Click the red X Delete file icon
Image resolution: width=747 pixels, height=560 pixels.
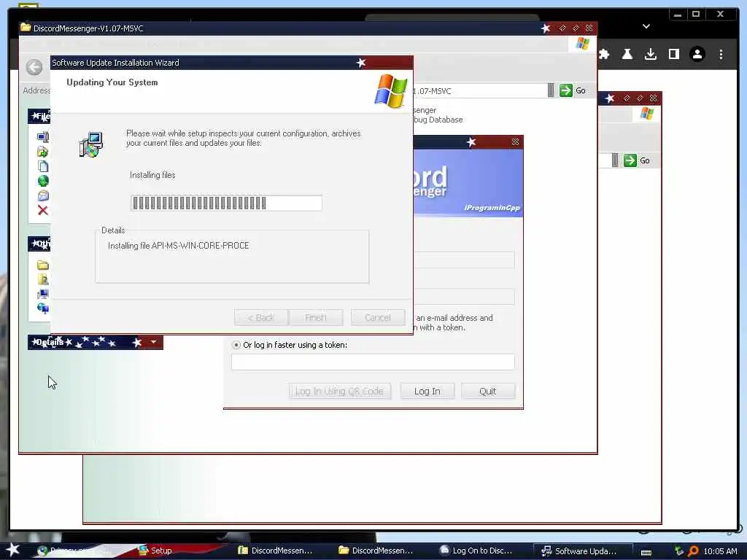pos(43,211)
